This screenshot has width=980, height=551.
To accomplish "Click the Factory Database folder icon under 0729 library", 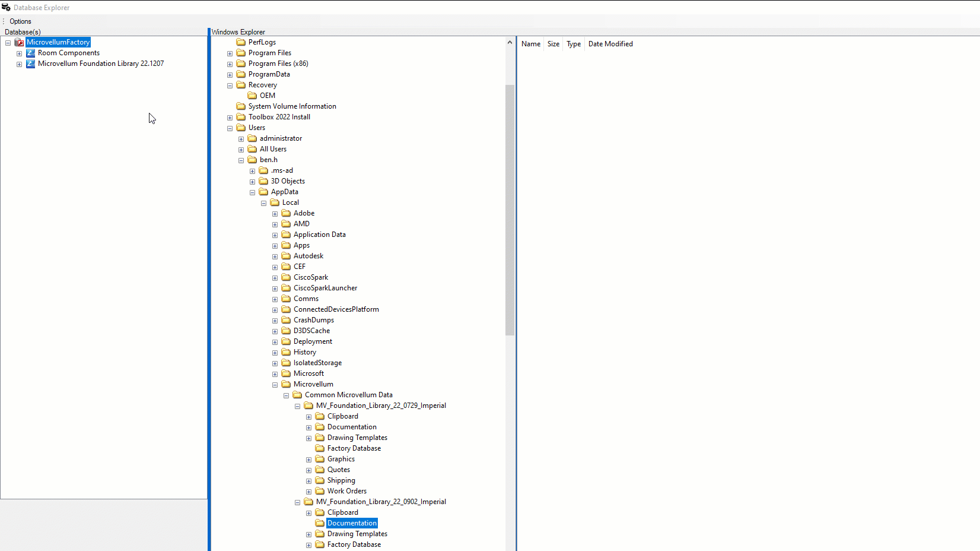I will [x=320, y=448].
